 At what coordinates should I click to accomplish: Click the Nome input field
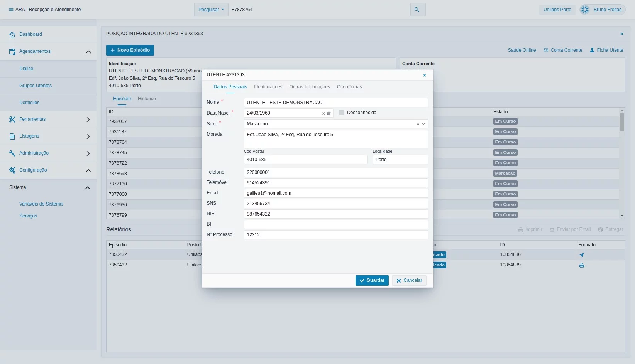(336, 103)
